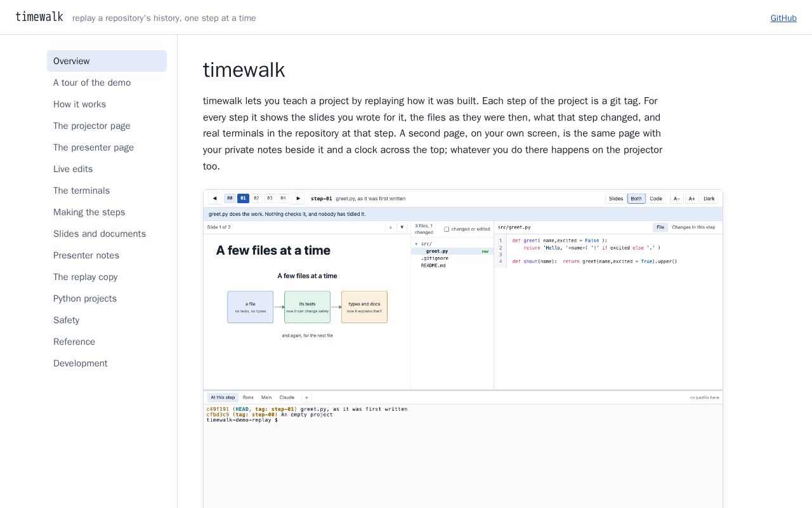Click the next step arrow in demo toolbar
Screen dimensions: 812x508
(298, 199)
